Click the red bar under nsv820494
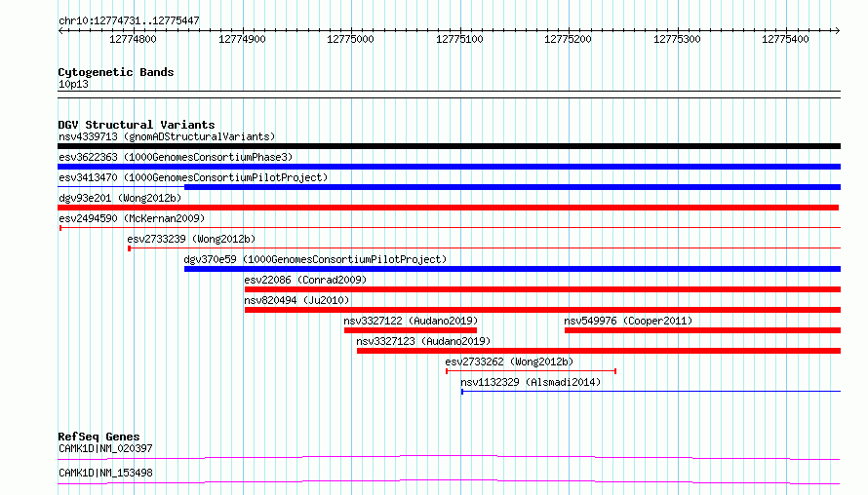 tap(542, 310)
